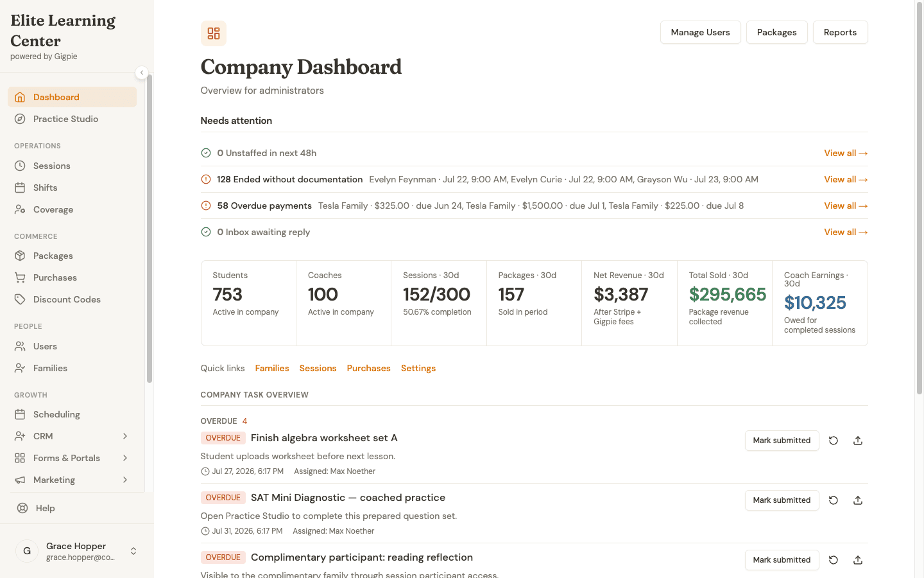Viewport: 924px width, 578px height.
Task: Click the main page vertical scrollbar
Action: (x=919, y=199)
